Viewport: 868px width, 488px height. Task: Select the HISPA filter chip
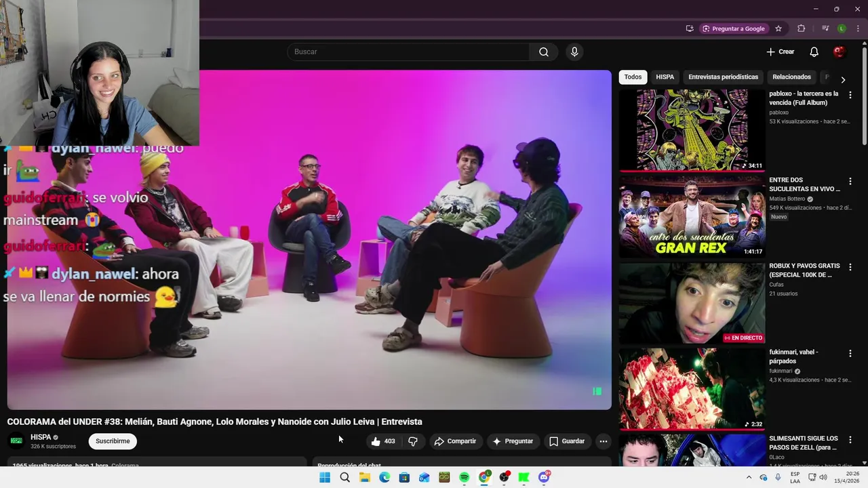click(x=665, y=77)
